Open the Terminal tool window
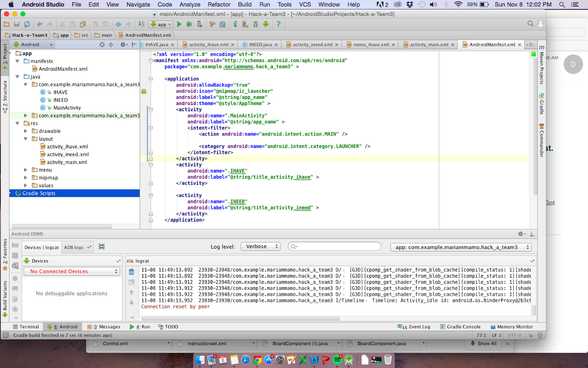The image size is (588, 368). 26,327
